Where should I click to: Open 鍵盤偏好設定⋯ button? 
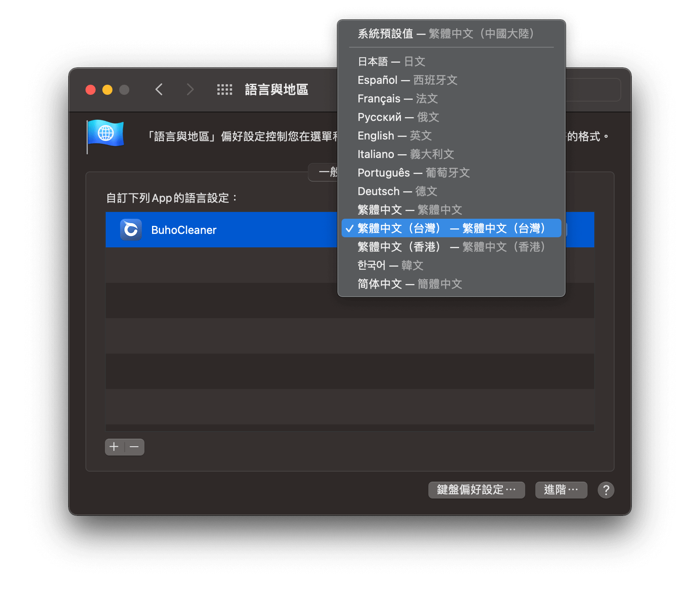[476, 490]
